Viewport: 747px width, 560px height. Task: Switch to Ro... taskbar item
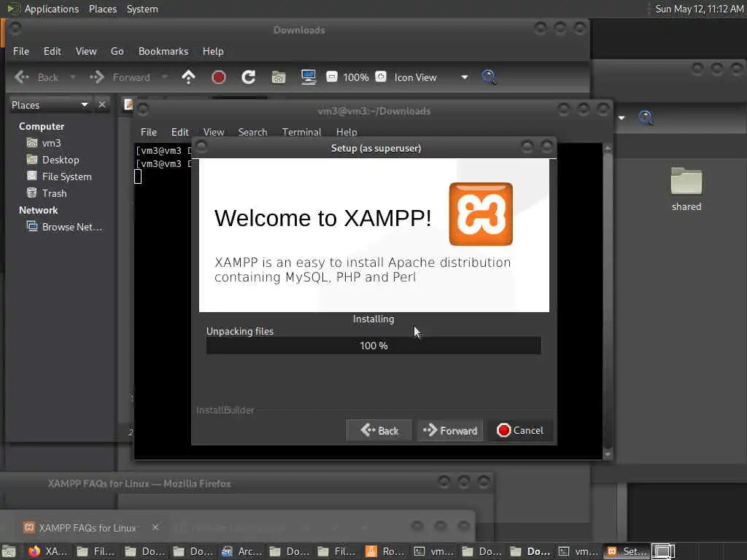click(x=386, y=551)
